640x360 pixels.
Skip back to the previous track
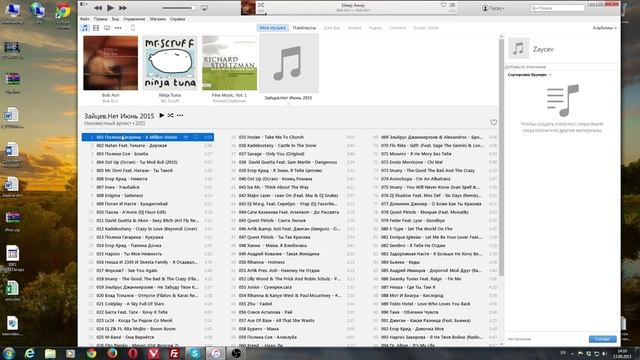pyautogui.click(x=98, y=8)
